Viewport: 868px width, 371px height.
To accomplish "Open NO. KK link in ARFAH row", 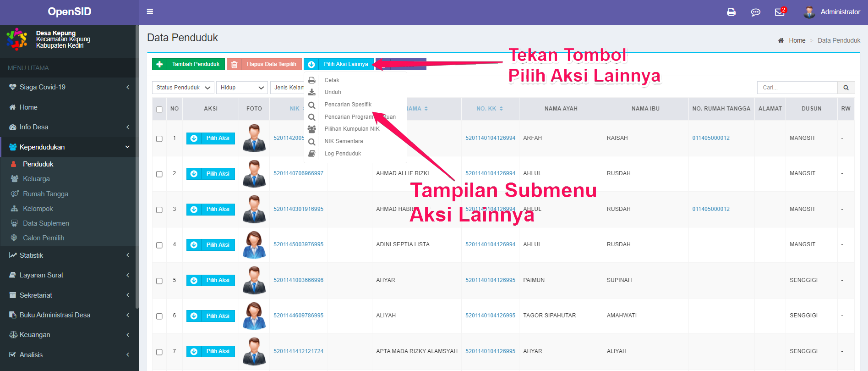I will 490,138.
